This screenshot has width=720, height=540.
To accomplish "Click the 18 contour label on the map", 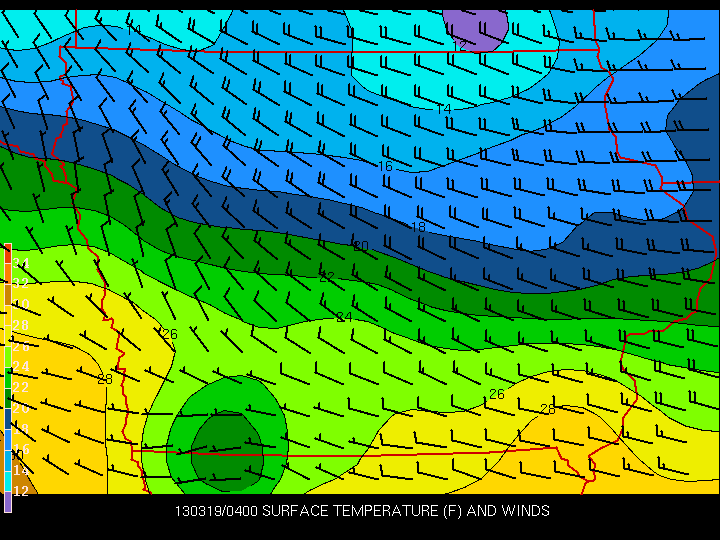I will [418, 227].
